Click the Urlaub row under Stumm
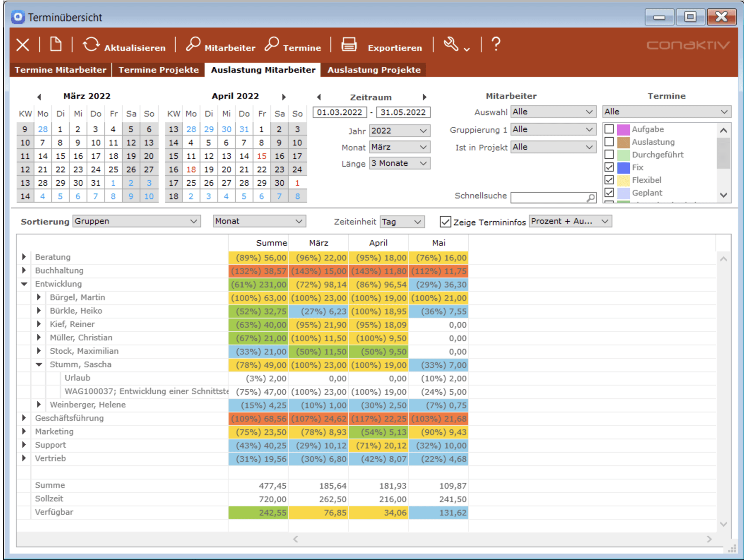The width and height of the screenshot is (747, 560). [78, 378]
